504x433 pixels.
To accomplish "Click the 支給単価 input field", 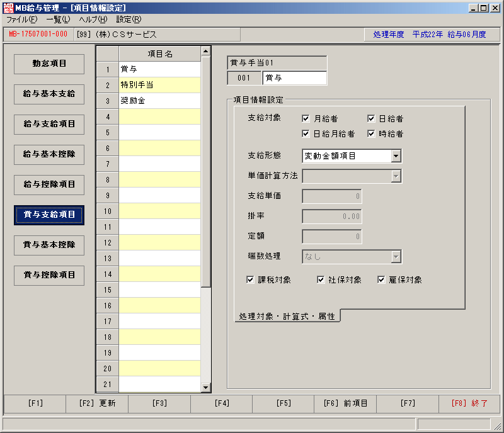I will [332, 196].
